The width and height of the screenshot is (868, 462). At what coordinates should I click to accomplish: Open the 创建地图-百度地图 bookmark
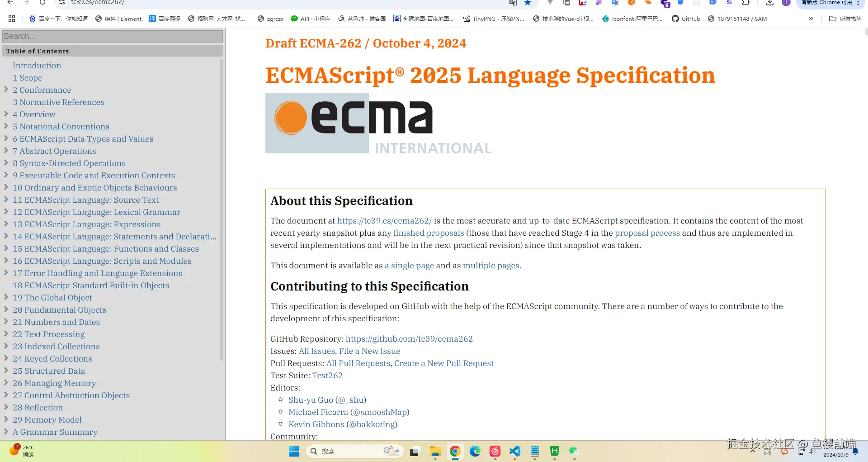[424, 19]
